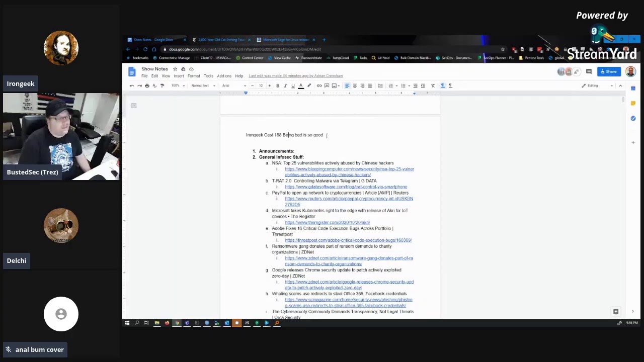The height and width of the screenshot is (362, 644).
Task: Collapse the menus with up chevron
Action: (x=620, y=85)
